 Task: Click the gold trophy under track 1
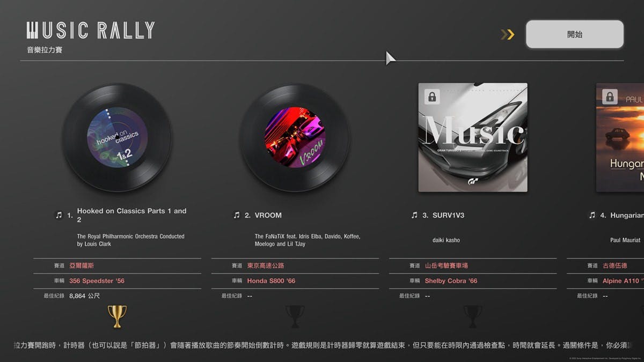(117, 316)
